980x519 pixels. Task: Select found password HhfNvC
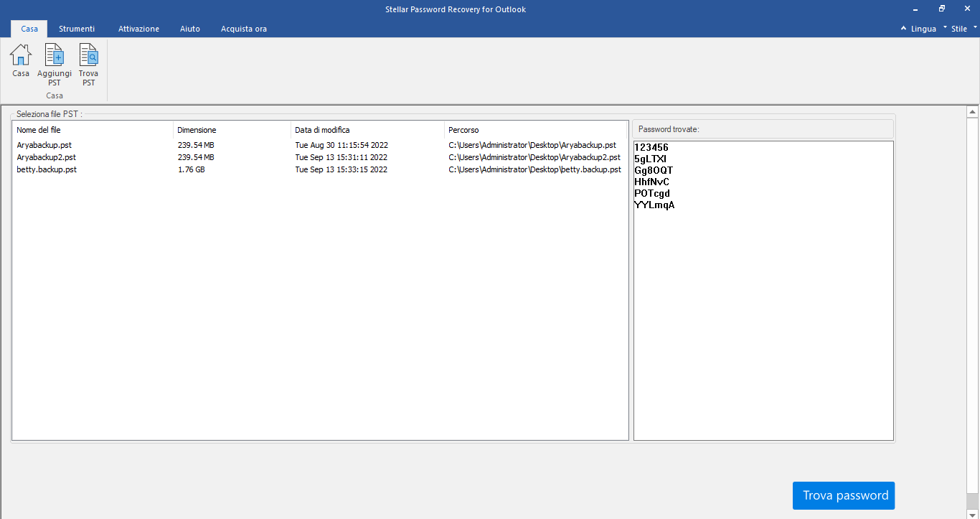[651, 182]
